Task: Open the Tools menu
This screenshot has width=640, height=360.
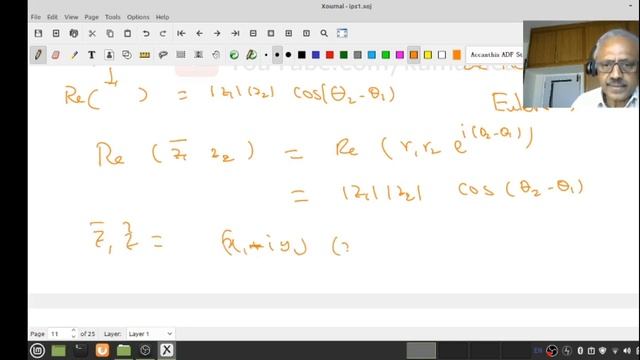Action: point(113,17)
